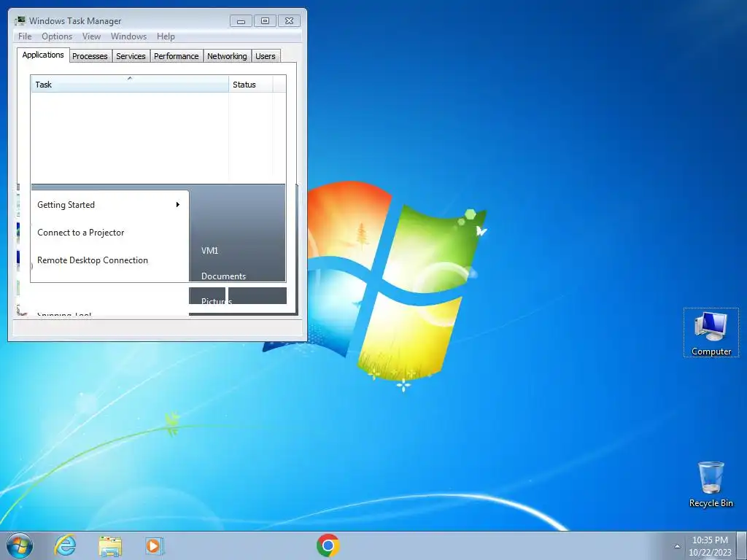Viewport: 747px width, 560px height.
Task: Open Windows Explorer folder taskbar icon
Action: (110, 545)
